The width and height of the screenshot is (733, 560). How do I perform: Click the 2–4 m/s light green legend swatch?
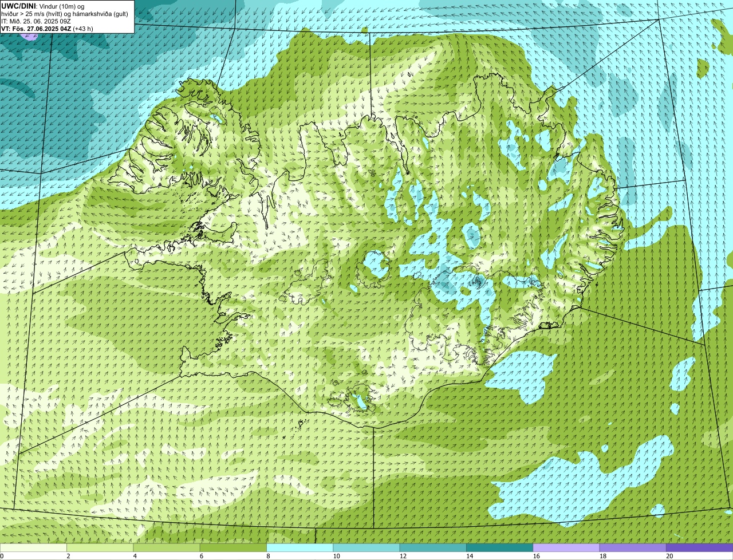[x=101, y=548]
